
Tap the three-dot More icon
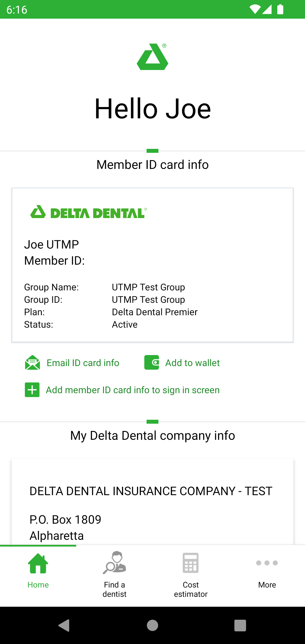267,563
